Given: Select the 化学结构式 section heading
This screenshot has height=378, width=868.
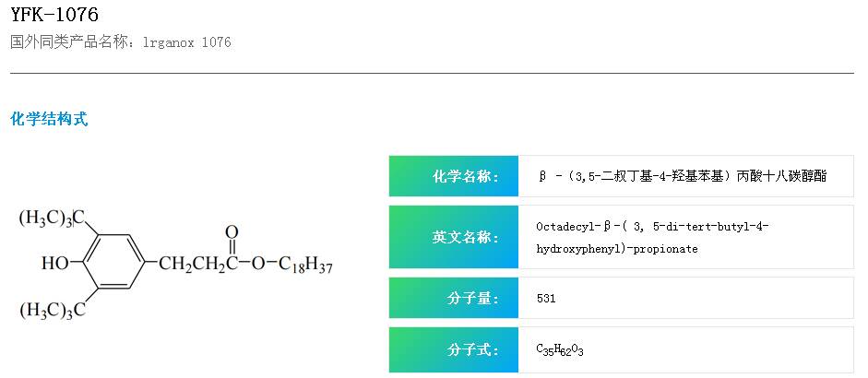Looking at the screenshot, I should tap(49, 119).
